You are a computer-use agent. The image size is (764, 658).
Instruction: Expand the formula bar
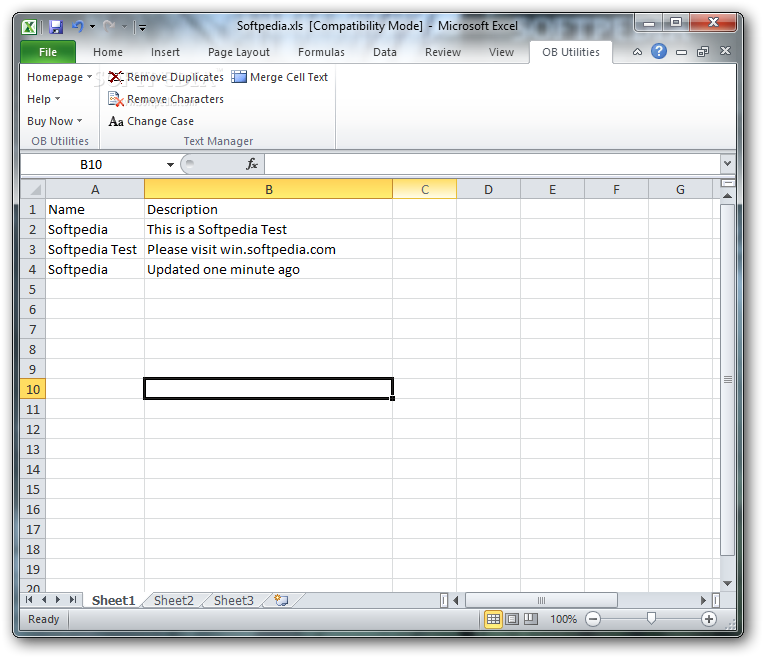727,164
